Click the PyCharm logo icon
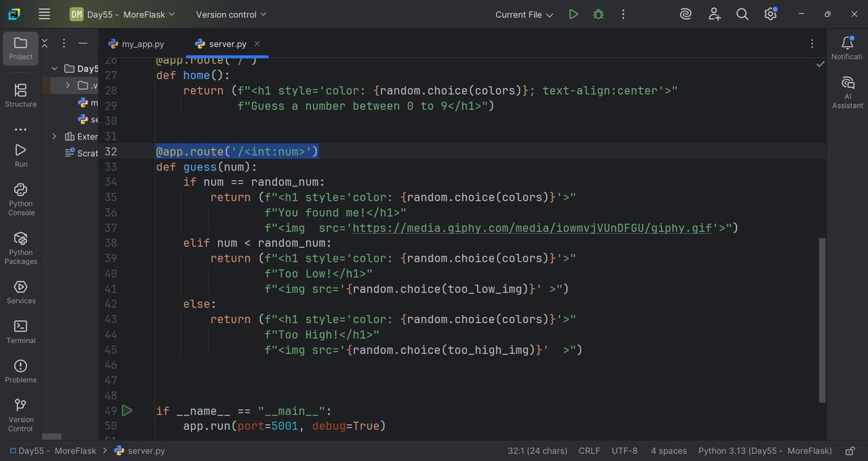The height and width of the screenshot is (461, 868). pos(15,14)
